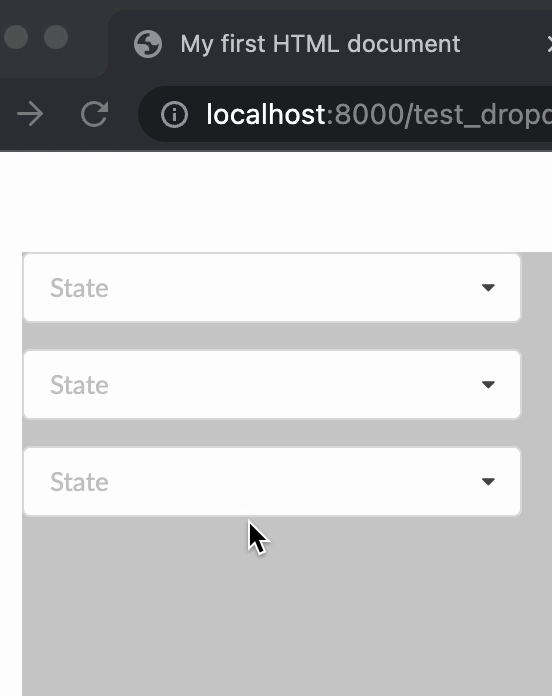
Task: Click the browser forward arrow
Action: pyautogui.click(x=30, y=114)
